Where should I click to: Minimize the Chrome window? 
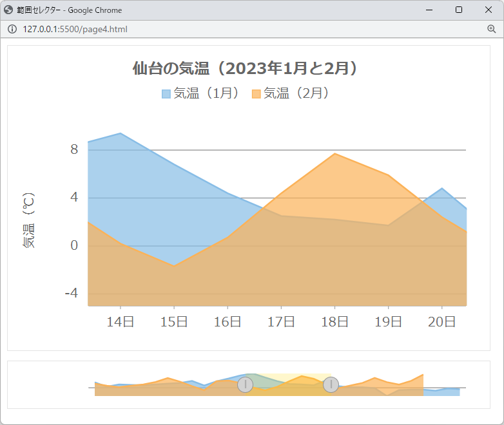(x=429, y=10)
